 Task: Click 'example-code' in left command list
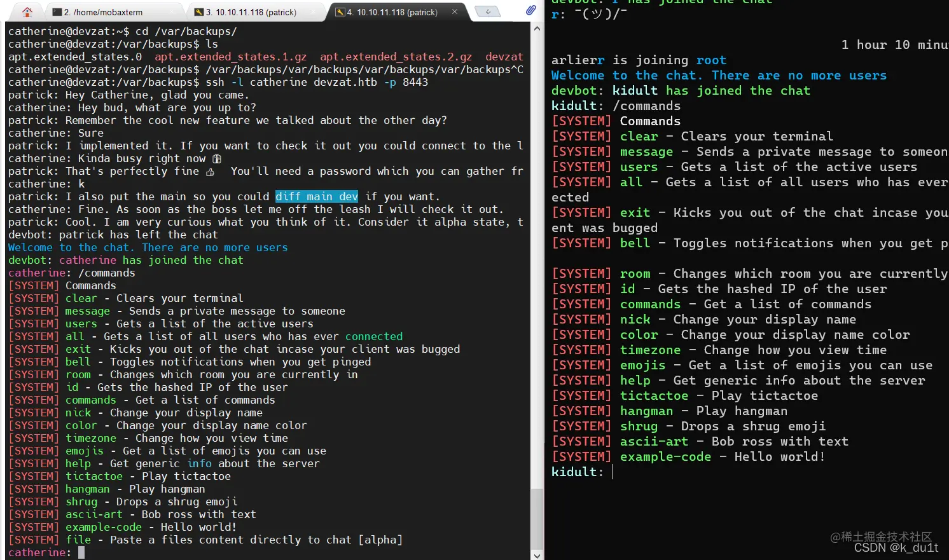click(104, 527)
